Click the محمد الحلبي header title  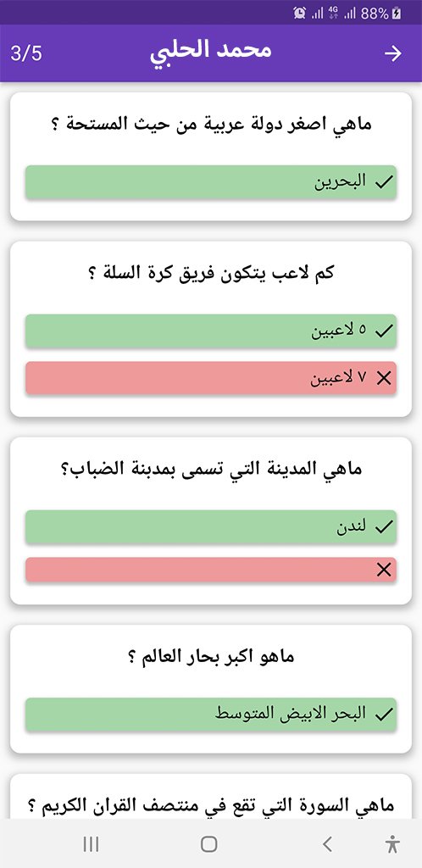211,52
